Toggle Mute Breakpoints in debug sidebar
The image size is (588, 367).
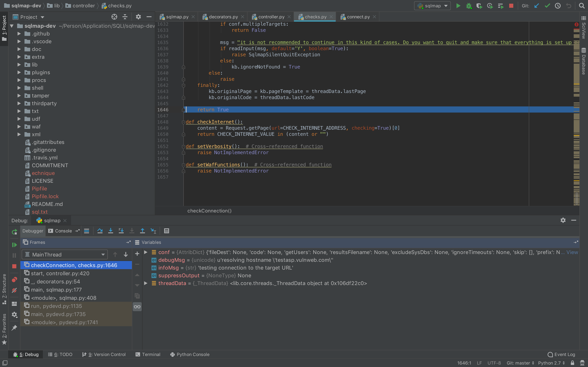[x=14, y=290]
